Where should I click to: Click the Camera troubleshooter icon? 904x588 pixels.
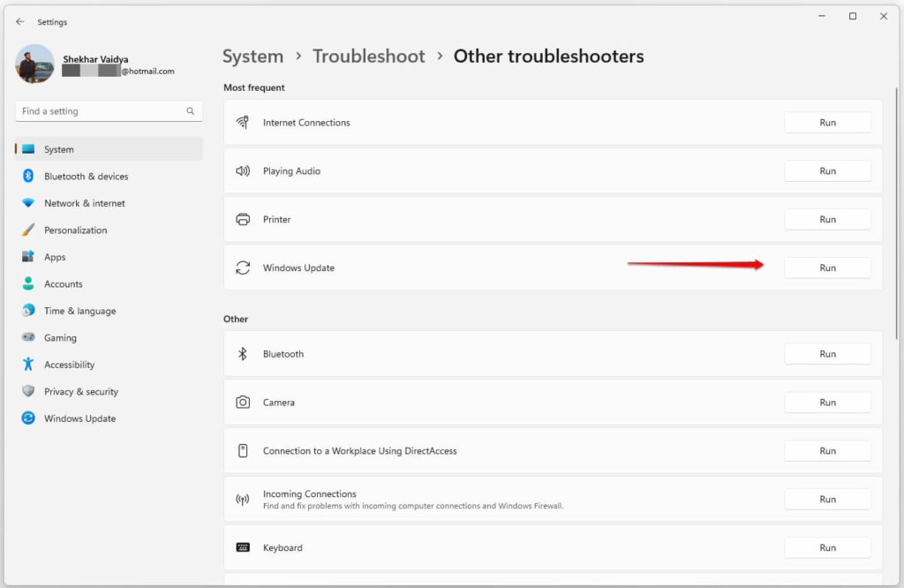click(x=243, y=402)
